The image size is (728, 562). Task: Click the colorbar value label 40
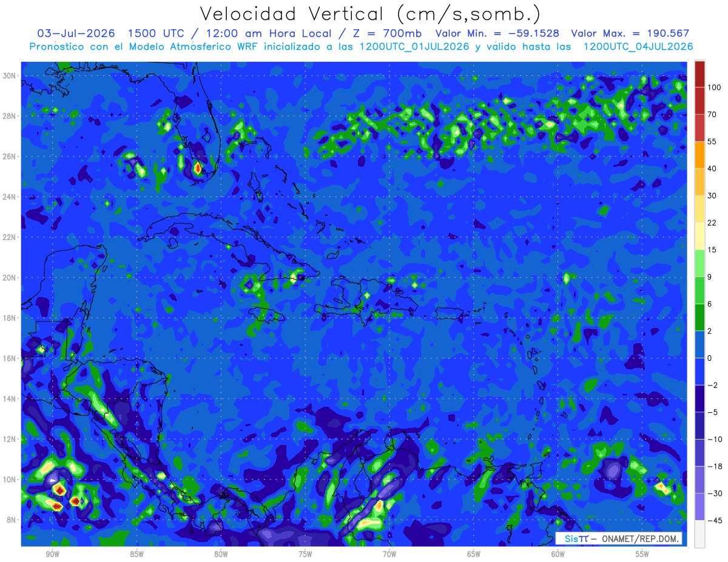click(x=712, y=168)
